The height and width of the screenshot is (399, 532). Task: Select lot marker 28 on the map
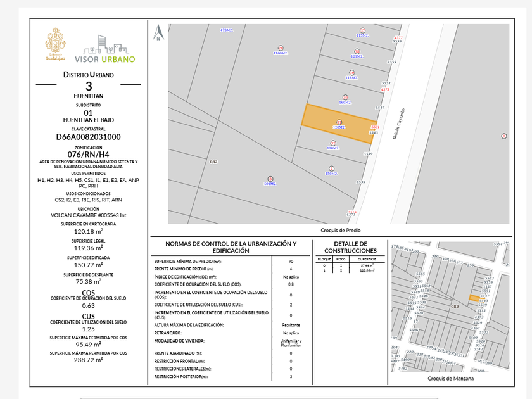(x=280, y=48)
